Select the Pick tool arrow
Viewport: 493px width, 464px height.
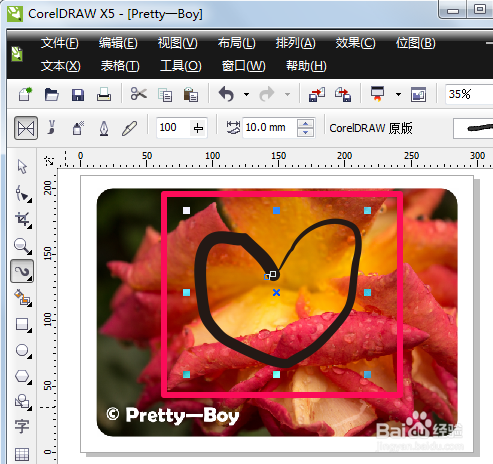tap(22, 166)
